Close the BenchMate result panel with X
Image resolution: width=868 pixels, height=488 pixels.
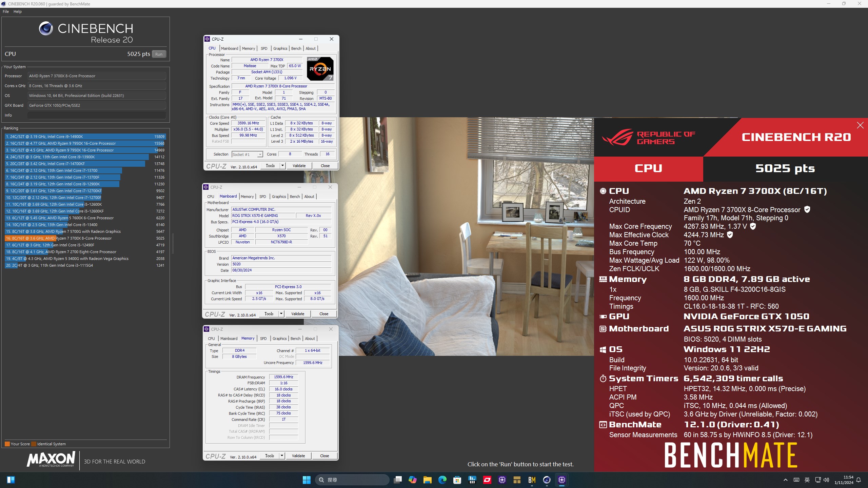(860, 125)
